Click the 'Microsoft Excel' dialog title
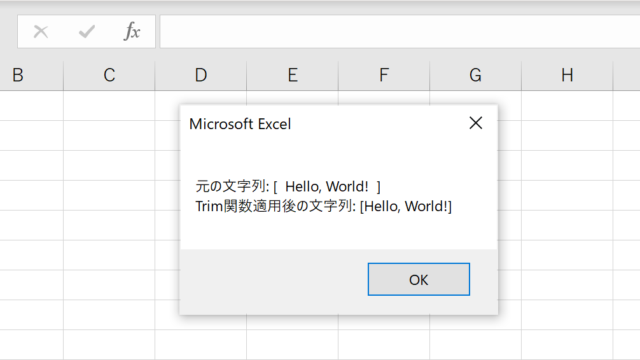The image size is (640, 360). 240,124
